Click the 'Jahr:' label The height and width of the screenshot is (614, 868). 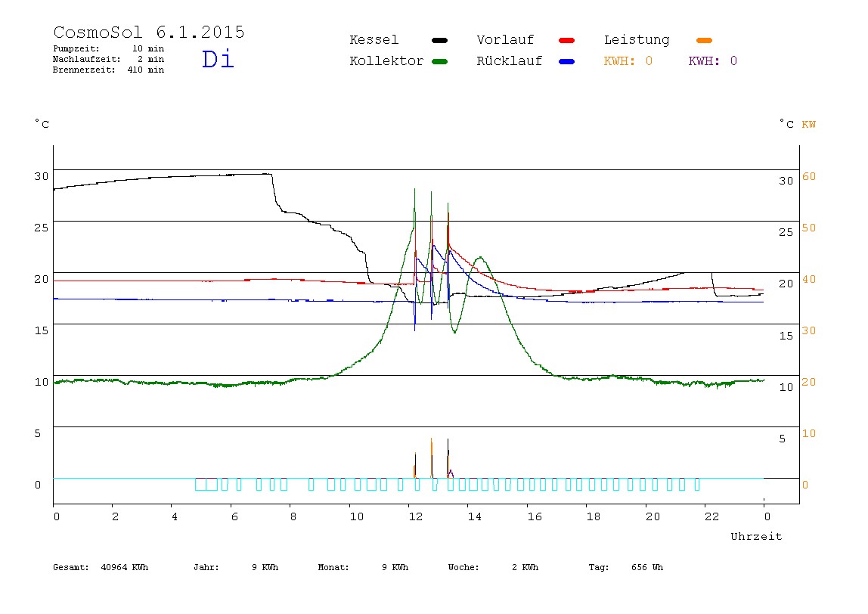click(206, 567)
